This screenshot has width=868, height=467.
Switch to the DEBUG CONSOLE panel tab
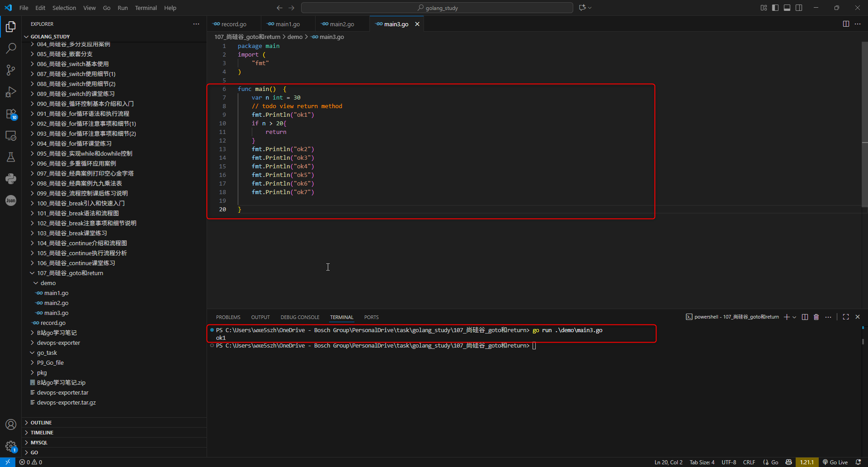[300, 317]
